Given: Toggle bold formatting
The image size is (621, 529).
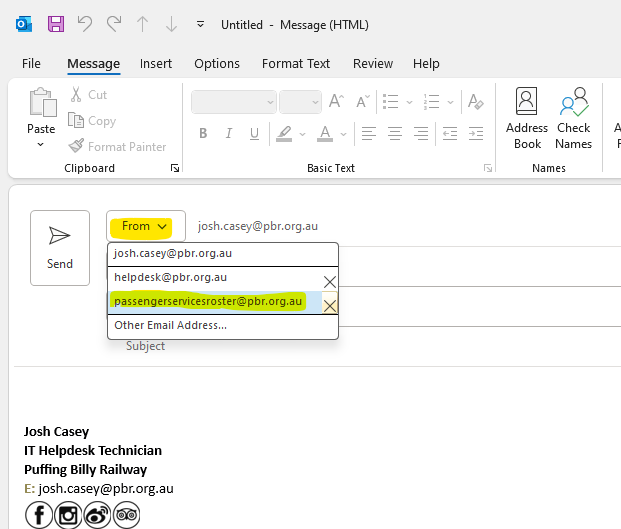Looking at the screenshot, I should (203, 133).
